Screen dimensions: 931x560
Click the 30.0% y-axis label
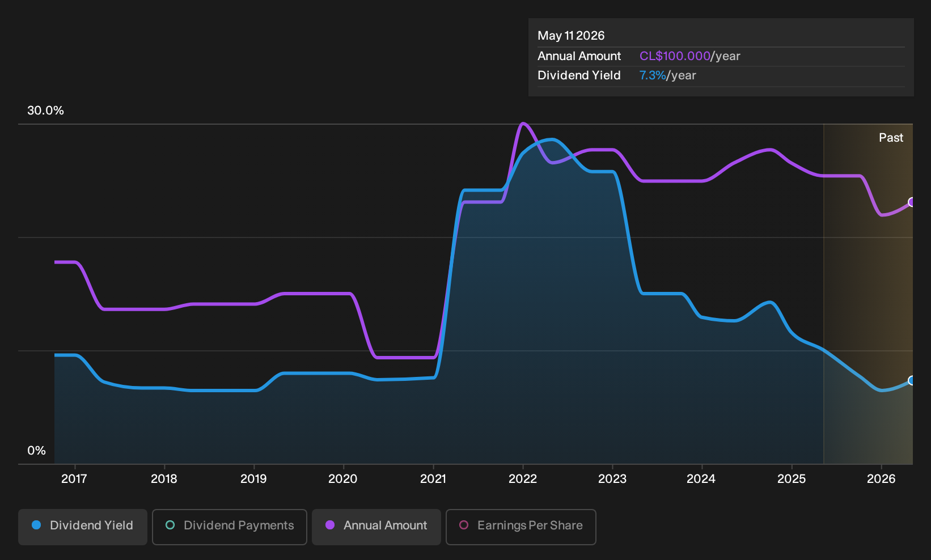pyautogui.click(x=45, y=111)
